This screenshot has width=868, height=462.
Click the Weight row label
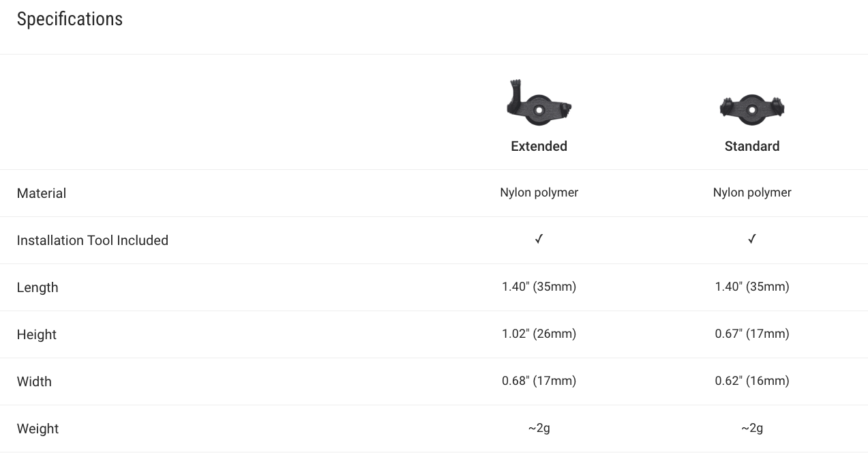click(x=38, y=429)
